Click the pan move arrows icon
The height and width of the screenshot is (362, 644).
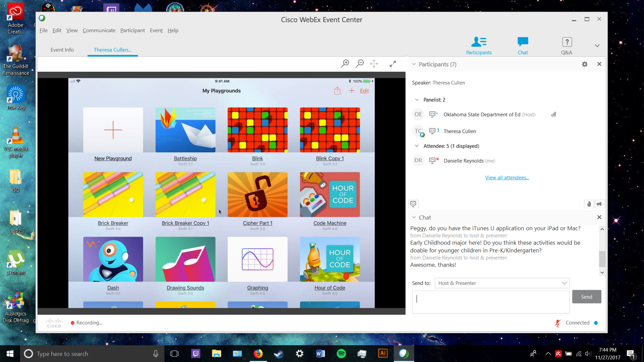tap(374, 64)
